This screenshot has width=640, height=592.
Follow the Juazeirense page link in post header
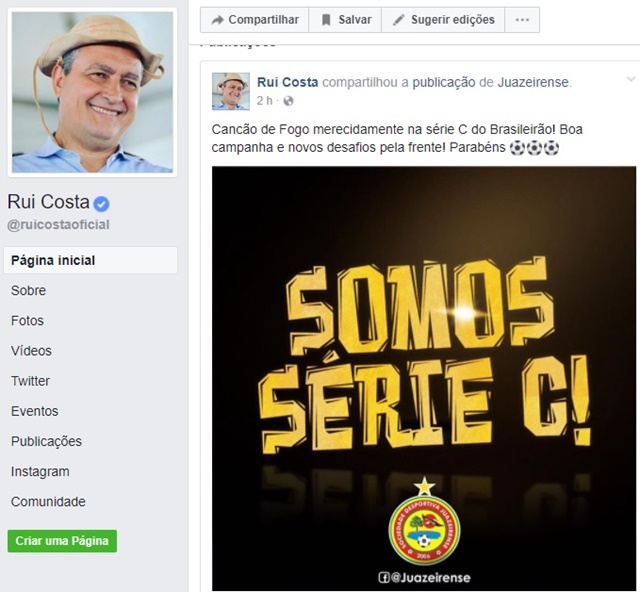click(533, 82)
